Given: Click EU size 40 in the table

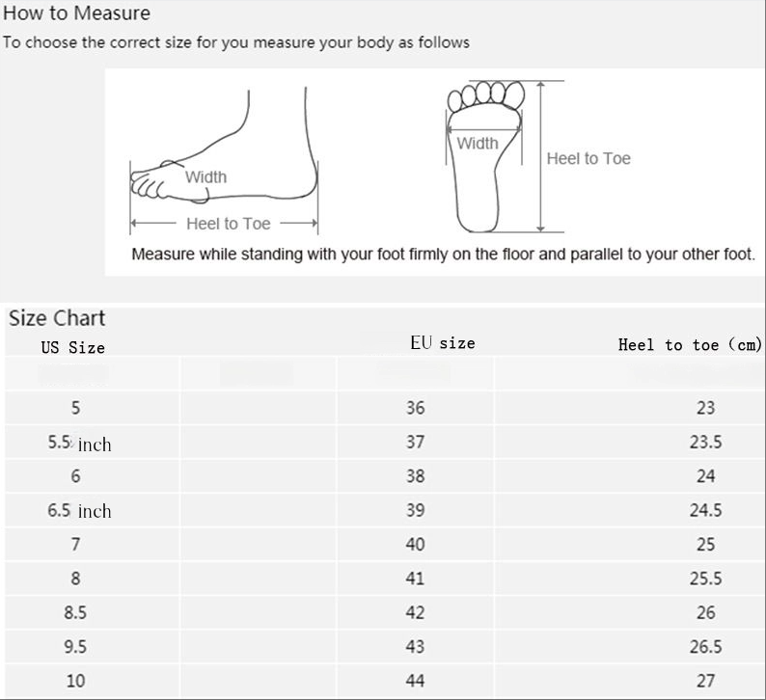Looking at the screenshot, I should click(x=415, y=545).
